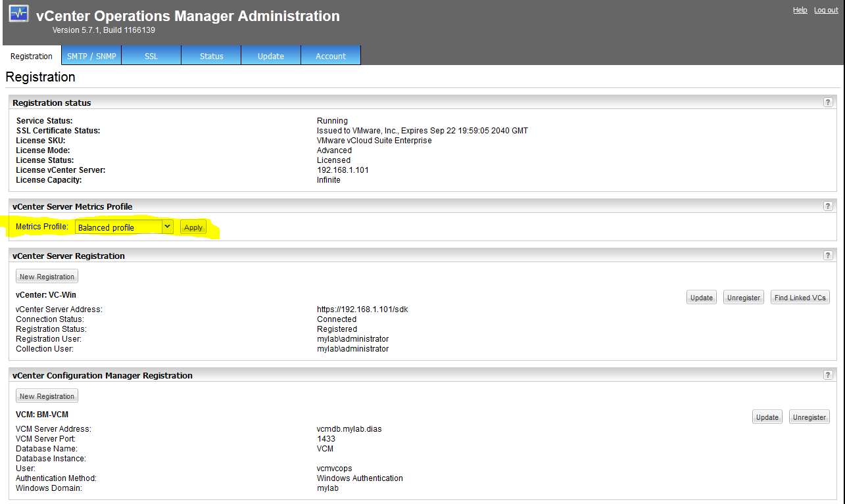Go to the Status tab

point(211,56)
